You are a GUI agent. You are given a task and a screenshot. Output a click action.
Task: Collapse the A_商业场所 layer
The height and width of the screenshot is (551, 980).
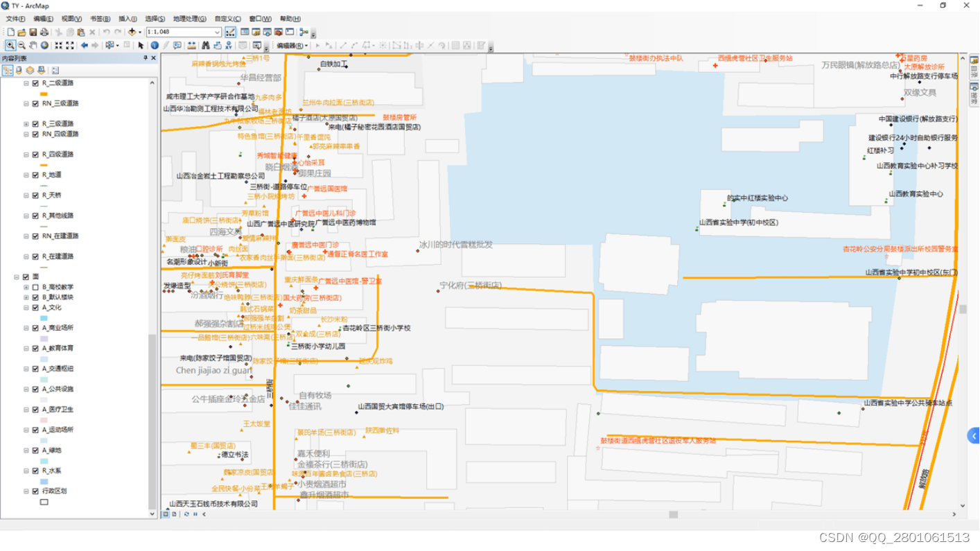point(26,328)
